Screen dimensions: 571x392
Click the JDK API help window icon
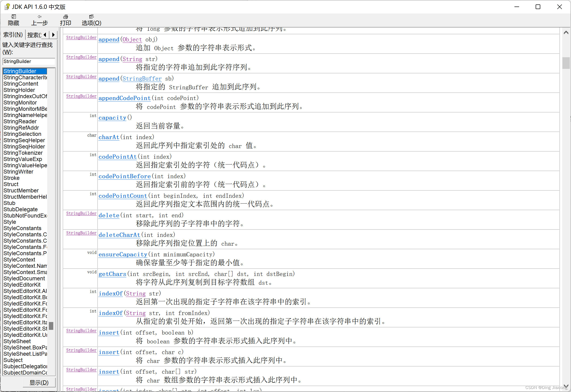coord(7,7)
